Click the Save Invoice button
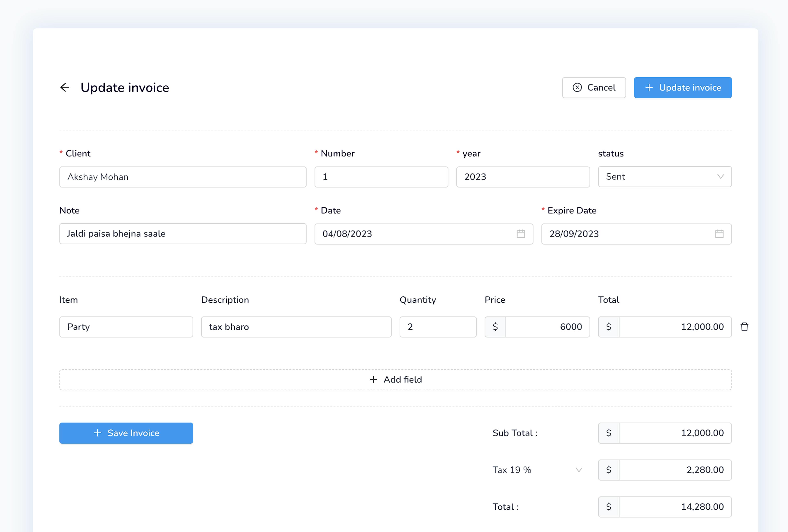 coord(126,433)
